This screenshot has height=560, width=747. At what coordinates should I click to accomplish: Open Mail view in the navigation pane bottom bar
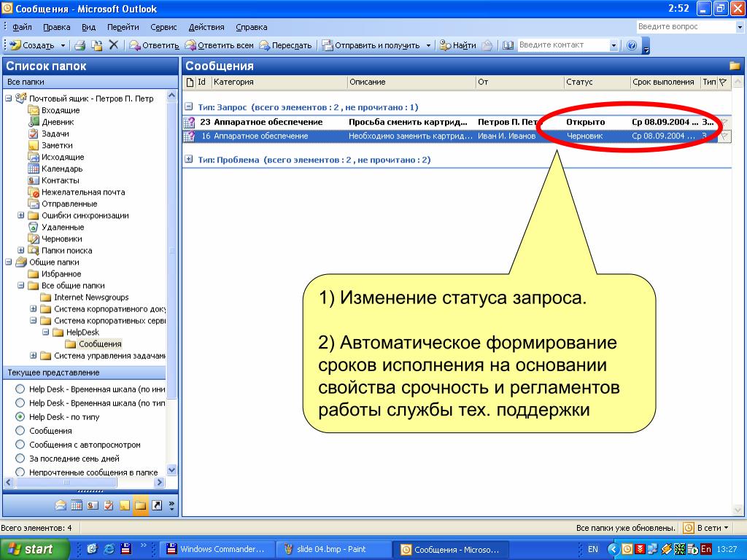click(61, 505)
